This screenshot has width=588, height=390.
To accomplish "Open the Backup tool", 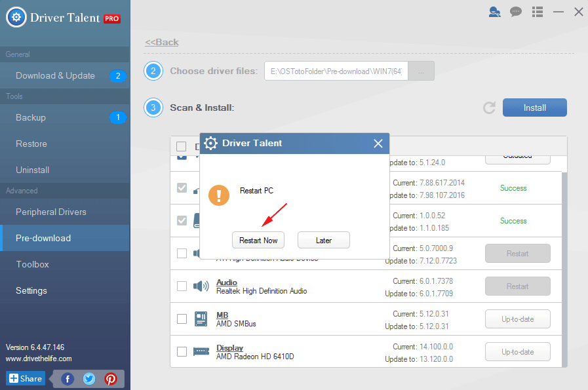I will click(x=64, y=117).
